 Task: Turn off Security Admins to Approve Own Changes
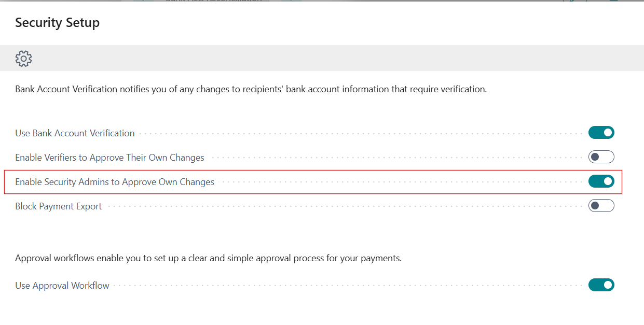pyautogui.click(x=601, y=181)
